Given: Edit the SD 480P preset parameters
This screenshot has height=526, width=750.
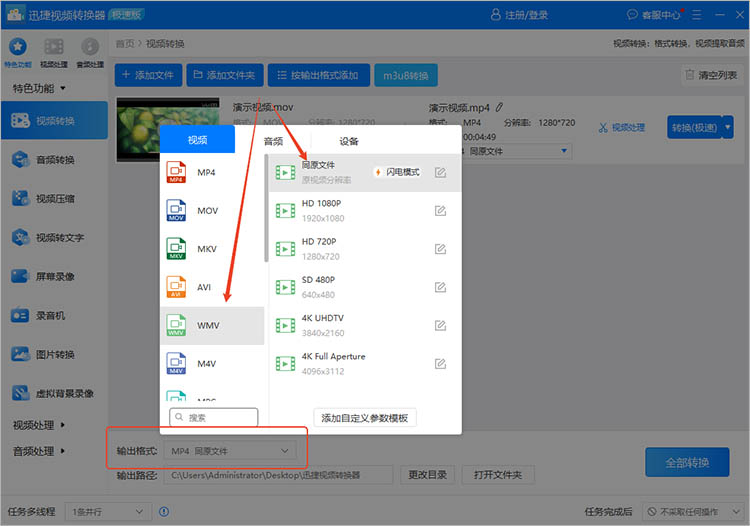Looking at the screenshot, I should click(x=441, y=287).
